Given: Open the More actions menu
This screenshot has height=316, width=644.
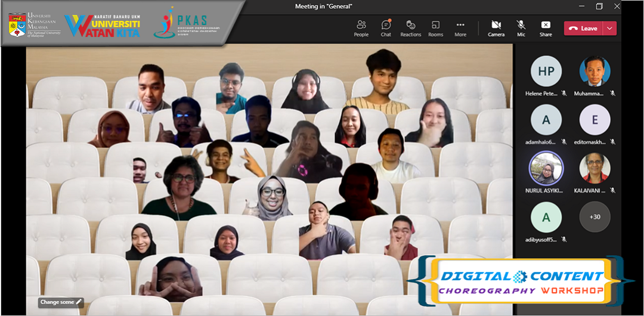Looking at the screenshot, I should coord(460,28).
